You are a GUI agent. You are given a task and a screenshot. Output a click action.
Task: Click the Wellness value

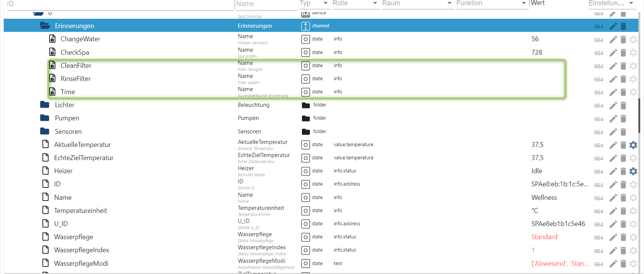pyautogui.click(x=544, y=198)
